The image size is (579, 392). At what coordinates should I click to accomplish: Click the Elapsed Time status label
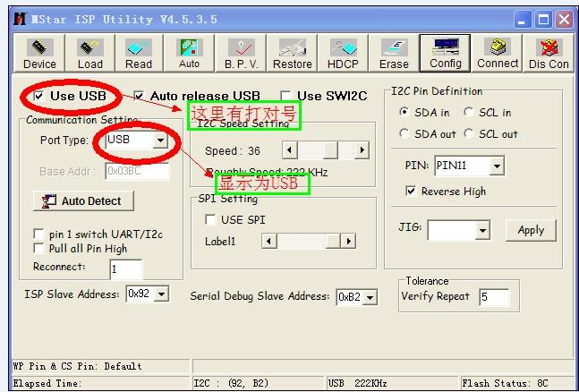pos(47,383)
